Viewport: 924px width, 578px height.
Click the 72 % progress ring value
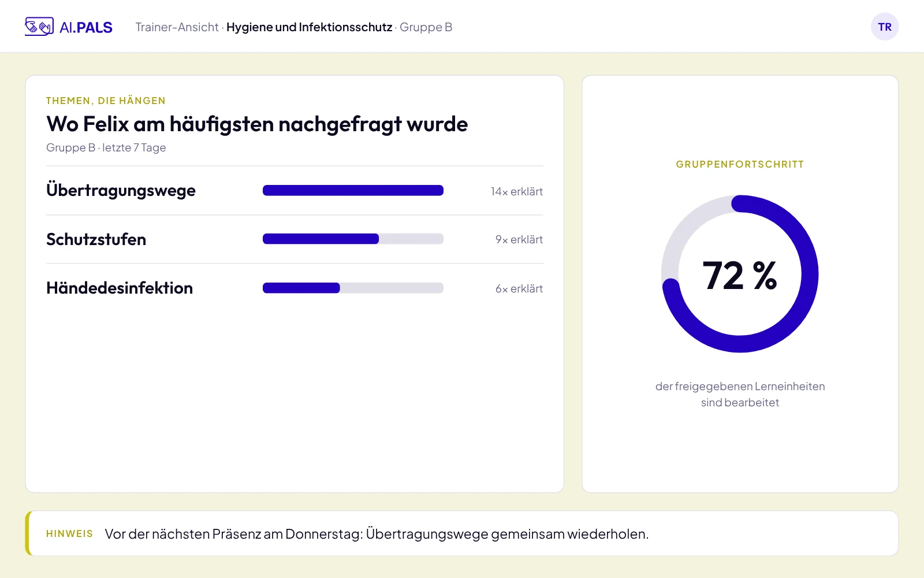click(x=740, y=275)
